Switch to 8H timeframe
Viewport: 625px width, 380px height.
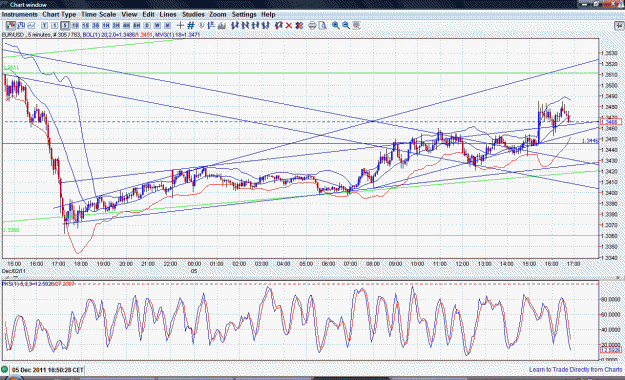(x=136, y=26)
